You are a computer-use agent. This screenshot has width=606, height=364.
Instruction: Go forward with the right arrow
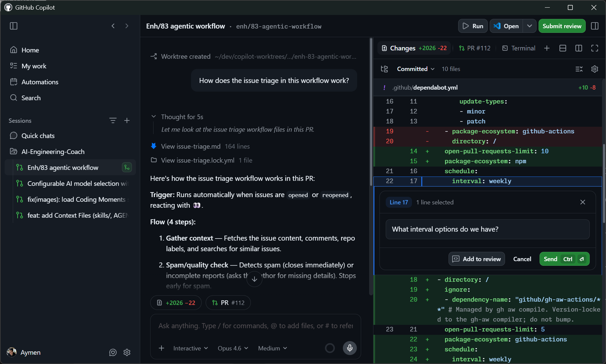pos(127,26)
